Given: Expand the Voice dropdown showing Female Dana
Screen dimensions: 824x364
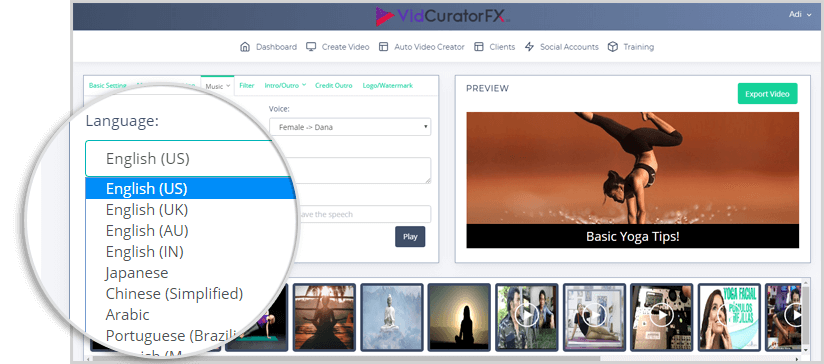Looking at the screenshot, I should [x=350, y=127].
